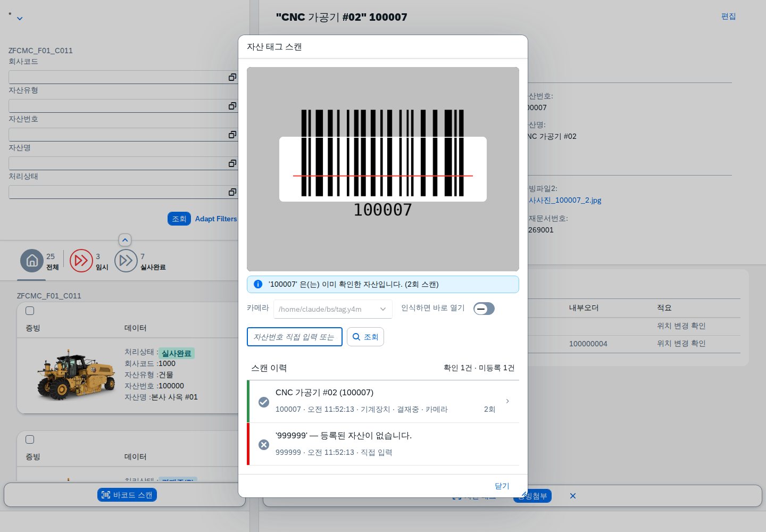766x532 pixels.
Task: Select the '999999' 등록된 자산이 없습니다 entry
Action: tap(383, 444)
